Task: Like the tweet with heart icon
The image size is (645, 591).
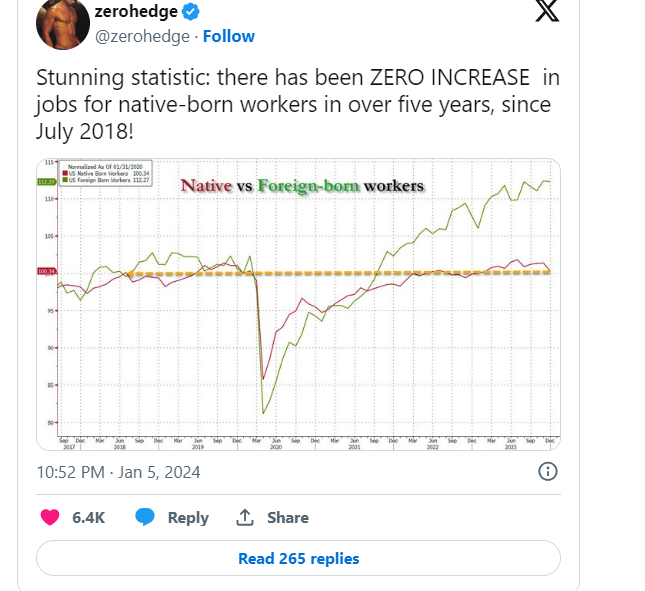Action: click(50, 517)
